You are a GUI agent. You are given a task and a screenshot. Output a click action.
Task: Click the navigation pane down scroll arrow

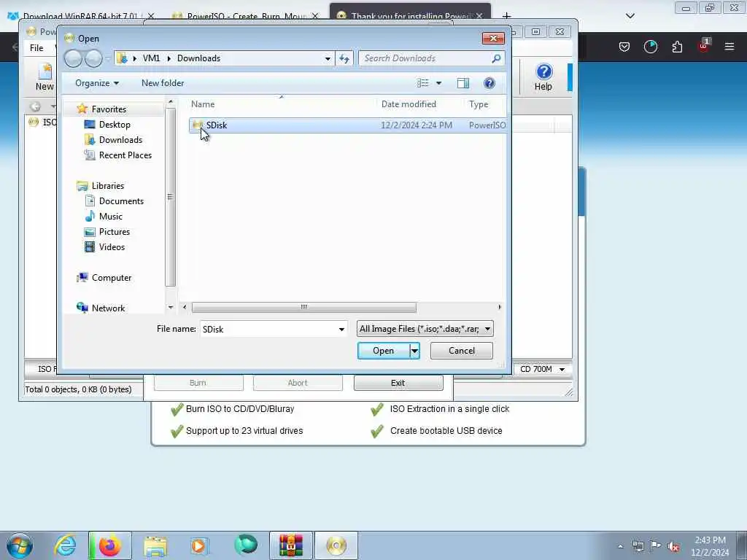pyautogui.click(x=171, y=308)
